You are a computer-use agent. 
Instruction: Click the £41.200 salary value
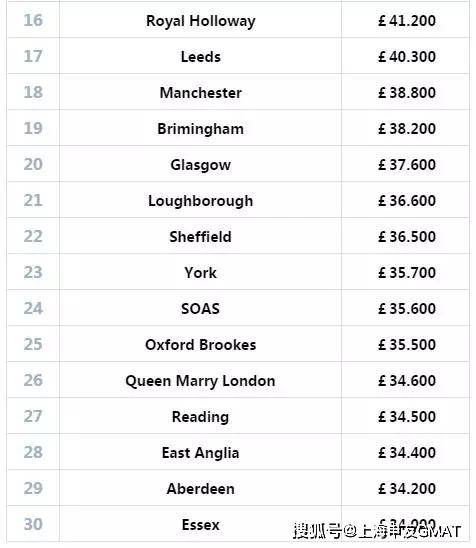click(x=407, y=21)
